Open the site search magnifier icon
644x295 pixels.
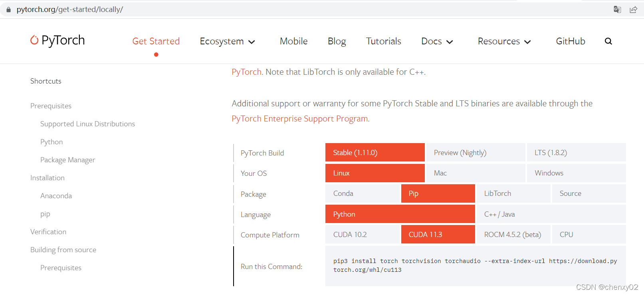pos(608,41)
